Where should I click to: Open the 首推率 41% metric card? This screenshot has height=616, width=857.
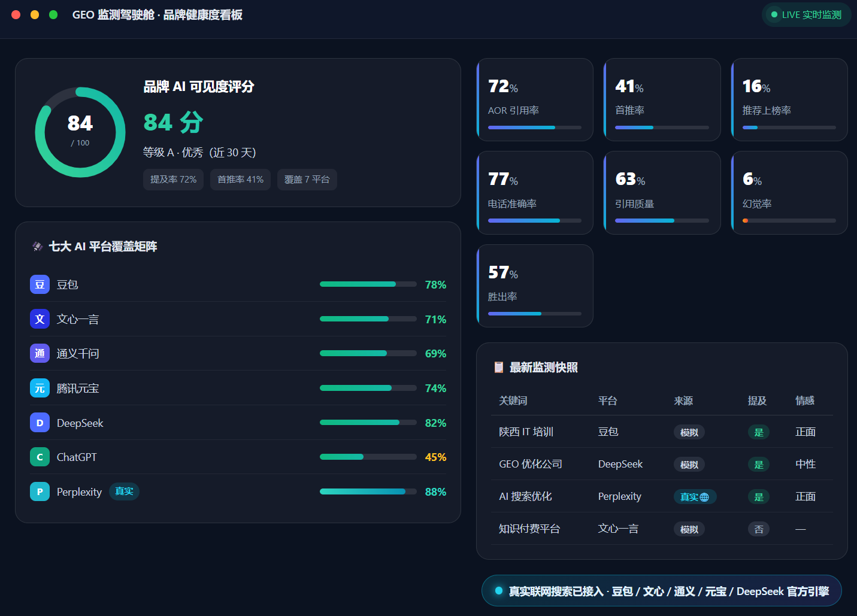662,99
